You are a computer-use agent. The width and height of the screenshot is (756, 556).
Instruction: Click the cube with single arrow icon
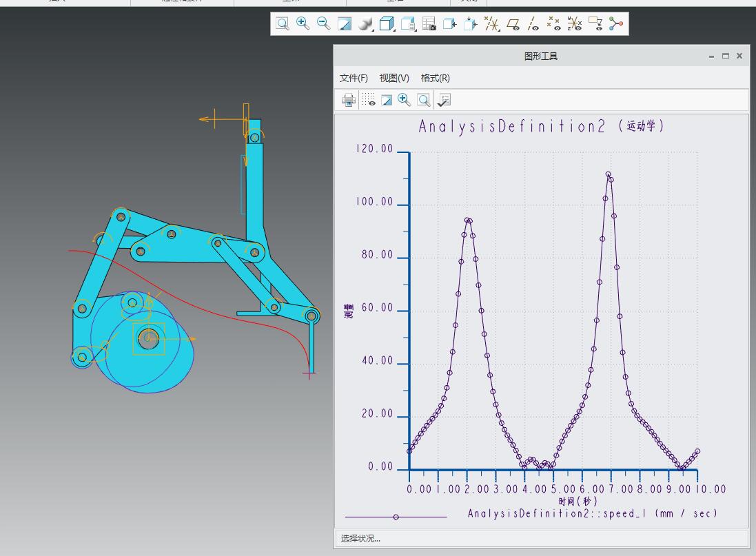pyautogui.click(x=449, y=23)
